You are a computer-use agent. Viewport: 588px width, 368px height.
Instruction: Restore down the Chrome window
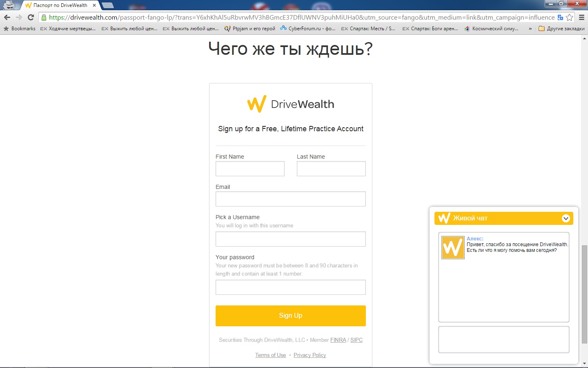click(562, 3)
